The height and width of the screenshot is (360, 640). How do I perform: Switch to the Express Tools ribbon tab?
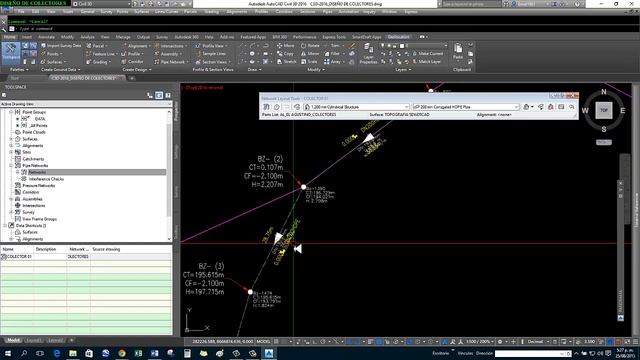(x=334, y=37)
